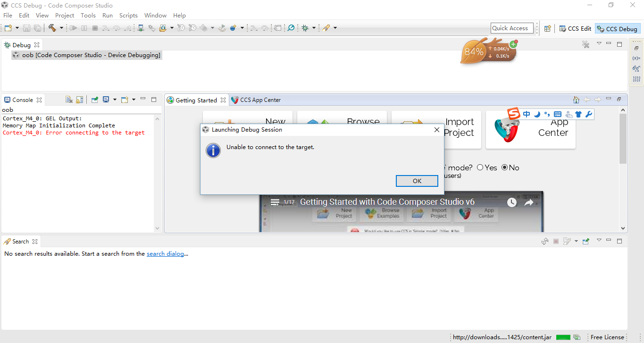Open the Build hammer dropdown arrow
The image size is (644, 343).
[61, 28]
